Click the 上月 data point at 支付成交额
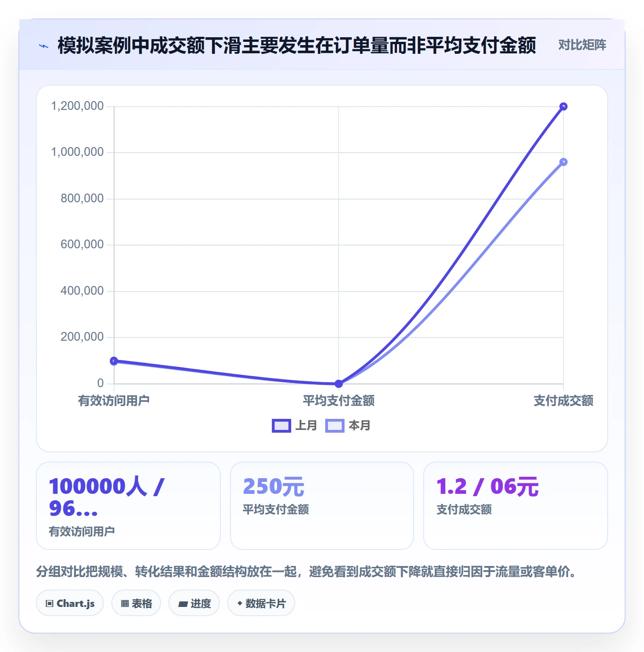 [x=563, y=107]
